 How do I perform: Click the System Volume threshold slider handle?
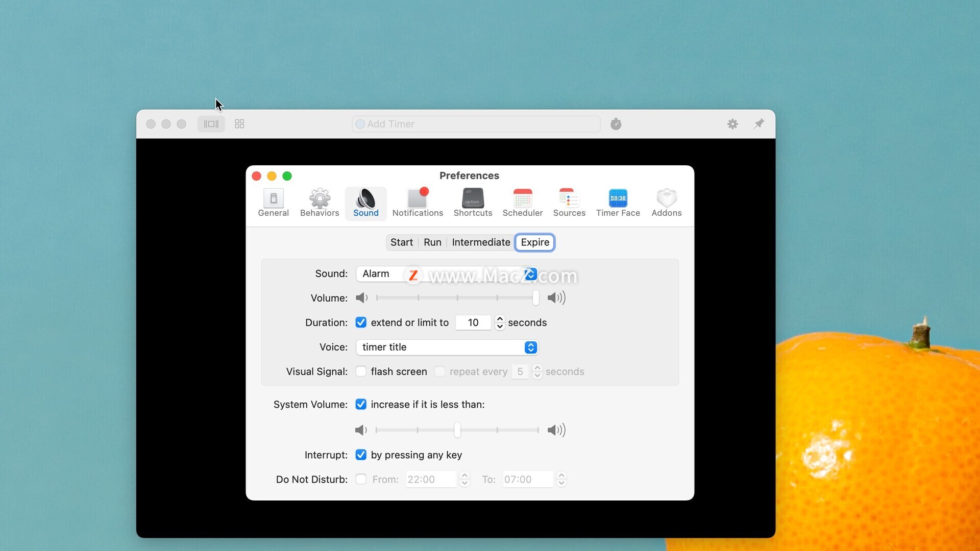pyautogui.click(x=457, y=430)
